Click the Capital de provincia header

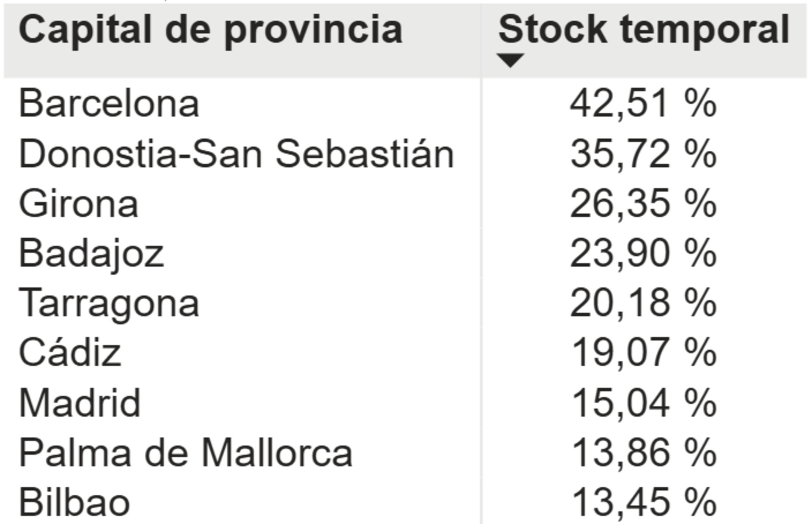pos(211,30)
